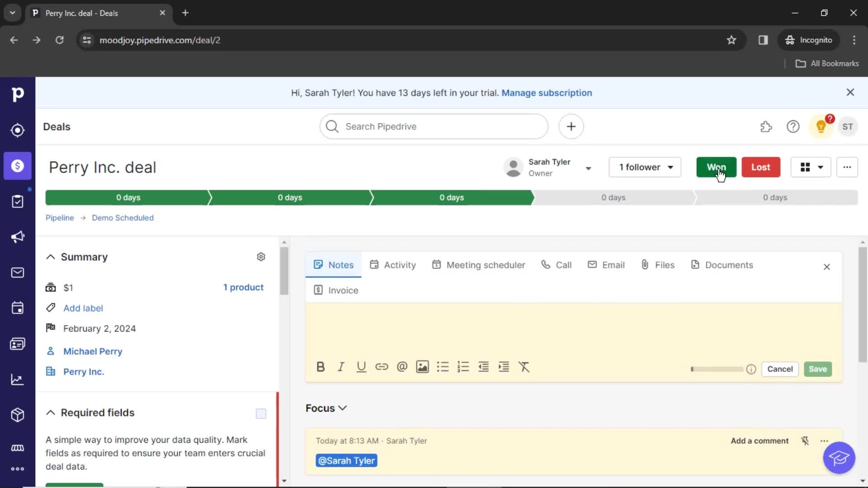Toggle numbered list in note editor
This screenshot has width=868, height=488.
pyautogui.click(x=463, y=367)
